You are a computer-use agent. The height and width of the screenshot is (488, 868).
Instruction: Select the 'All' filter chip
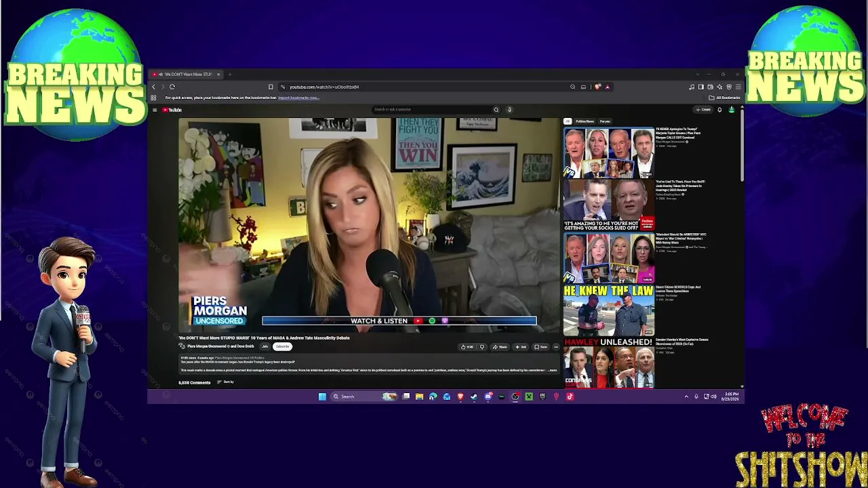pos(568,121)
